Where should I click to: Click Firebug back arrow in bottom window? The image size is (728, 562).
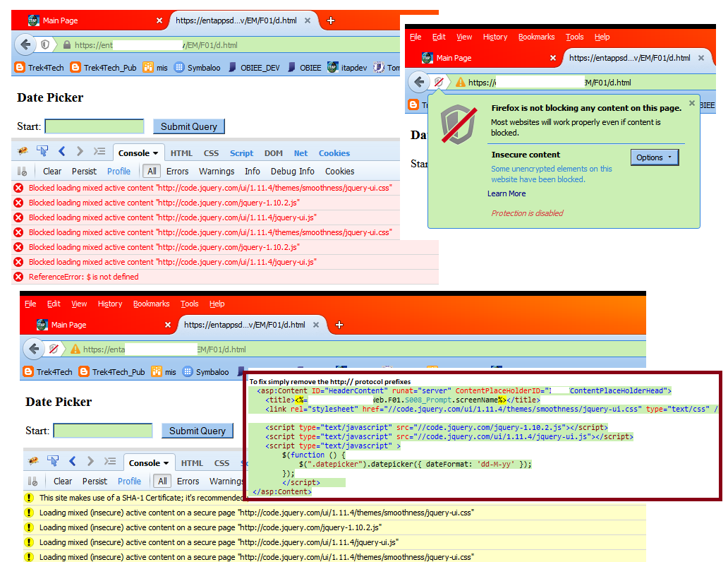tap(73, 461)
